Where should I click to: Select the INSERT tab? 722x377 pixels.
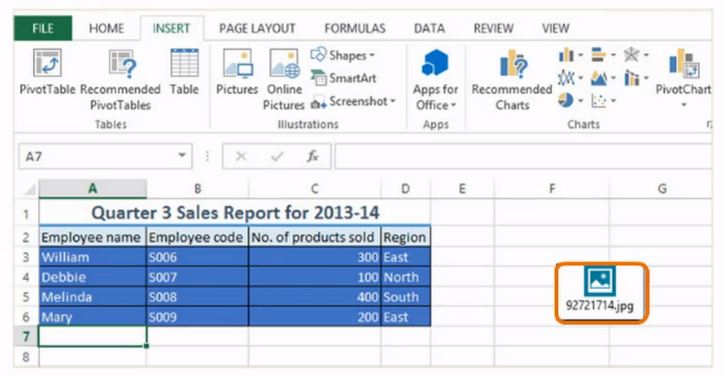click(171, 29)
